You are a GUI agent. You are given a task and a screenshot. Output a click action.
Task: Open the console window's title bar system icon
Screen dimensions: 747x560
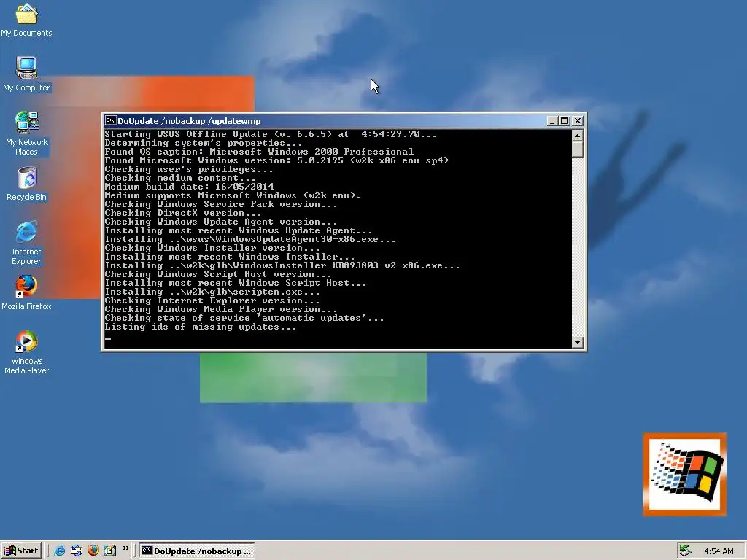[x=110, y=120]
